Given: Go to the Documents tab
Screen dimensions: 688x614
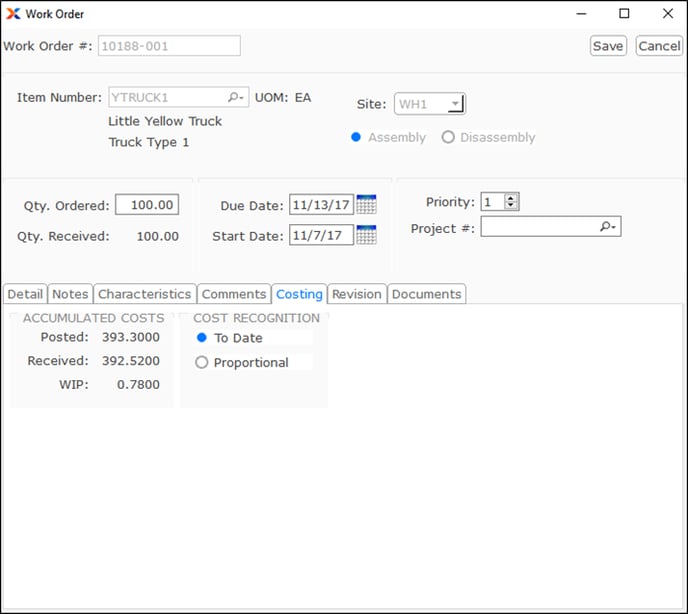Looking at the screenshot, I should (x=426, y=294).
